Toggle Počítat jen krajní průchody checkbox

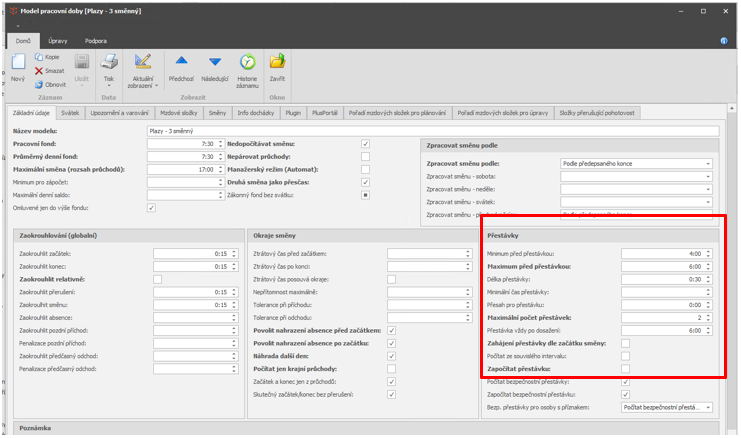(x=391, y=369)
